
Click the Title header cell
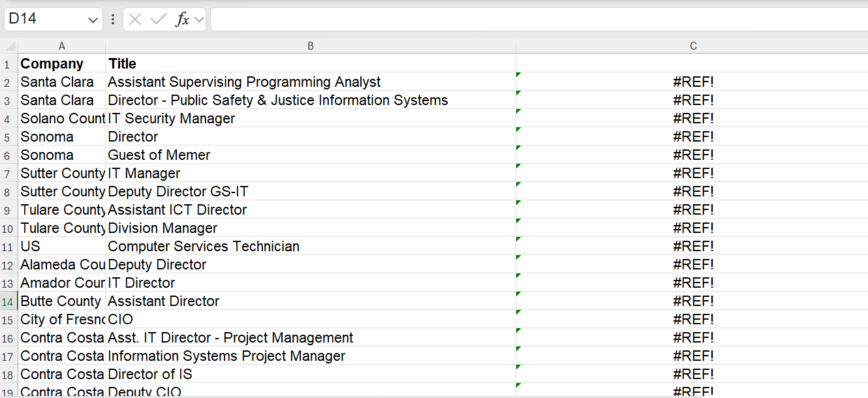(x=311, y=64)
